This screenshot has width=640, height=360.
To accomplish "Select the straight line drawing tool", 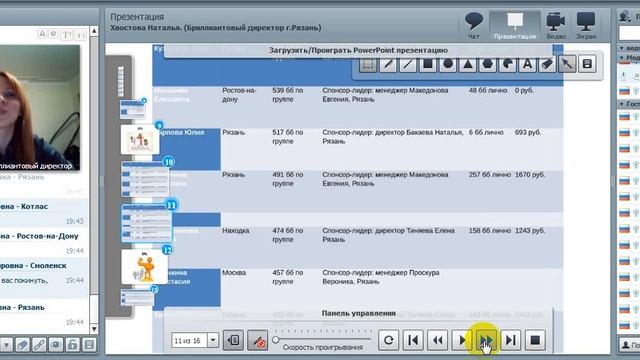I will pyautogui.click(x=408, y=64).
